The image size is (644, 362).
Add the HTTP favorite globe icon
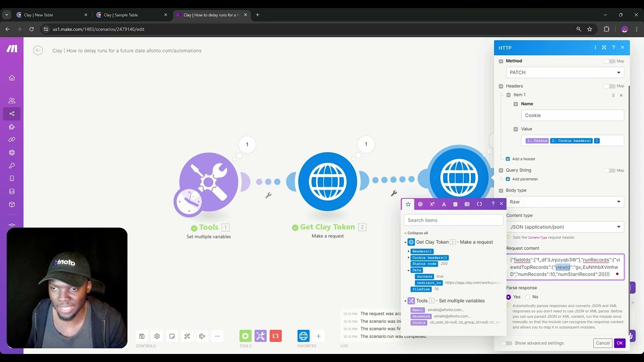click(303, 336)
